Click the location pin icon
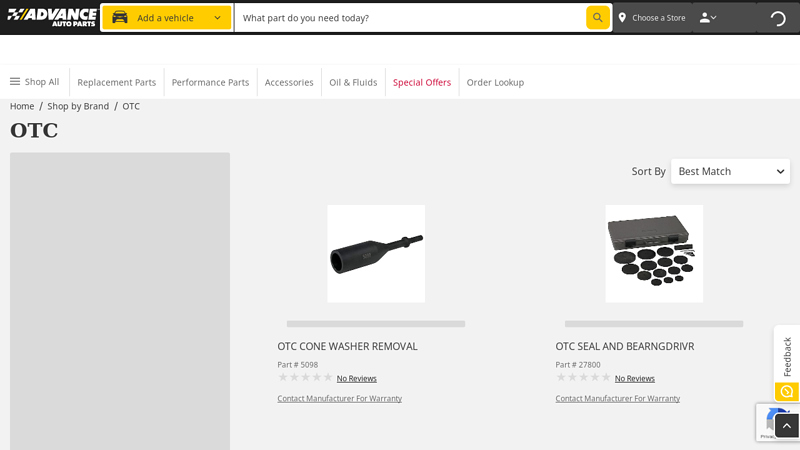Screen dimensions: 800x450 (x=622, y=18)
